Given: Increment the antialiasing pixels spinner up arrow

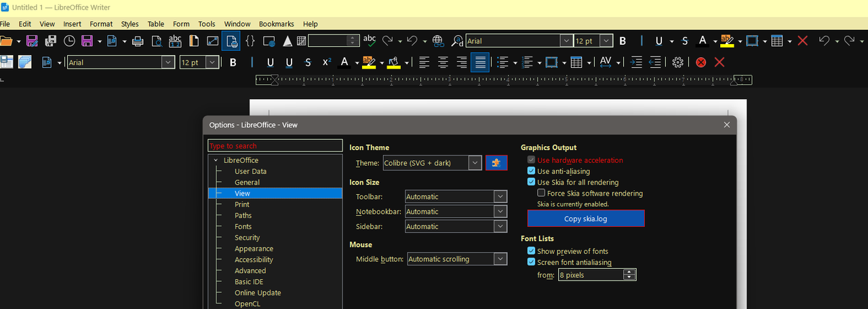Looking at the screenshot, I should tap(630, 272).
